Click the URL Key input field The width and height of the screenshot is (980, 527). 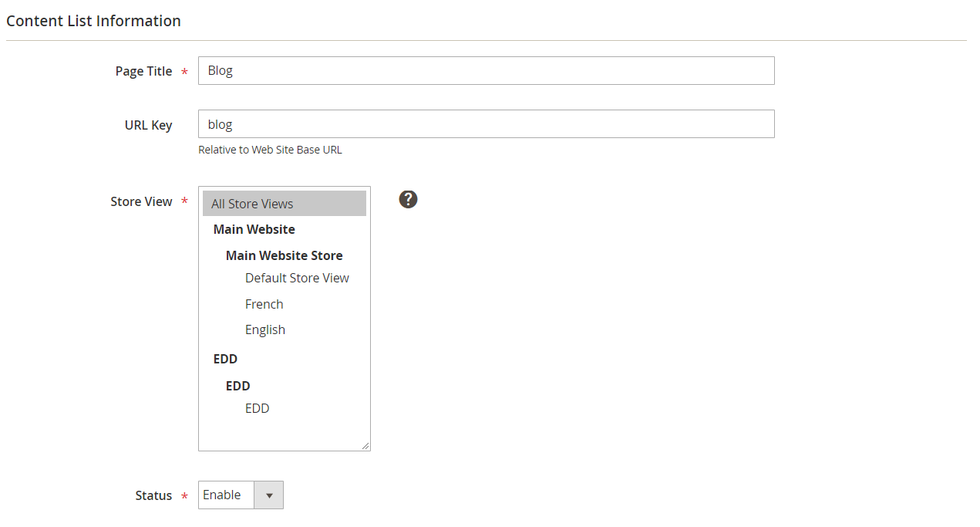tap(486, 123)
